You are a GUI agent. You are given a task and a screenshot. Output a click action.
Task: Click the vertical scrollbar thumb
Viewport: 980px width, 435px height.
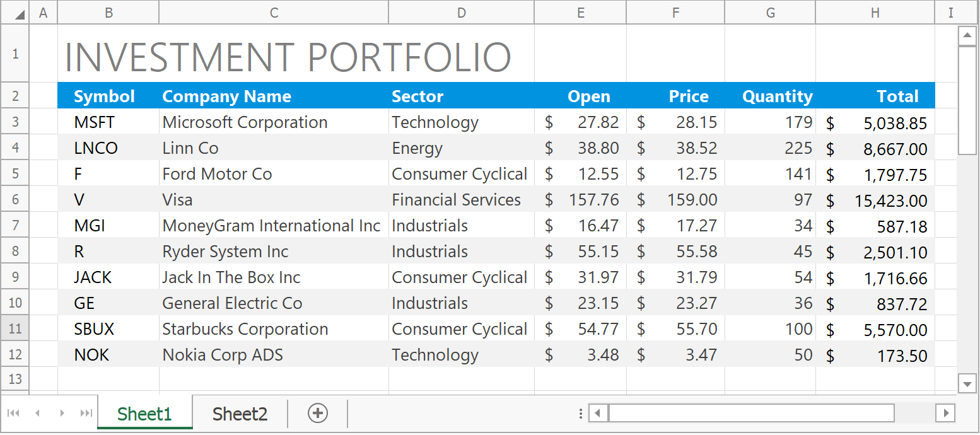tap(967, 101)
